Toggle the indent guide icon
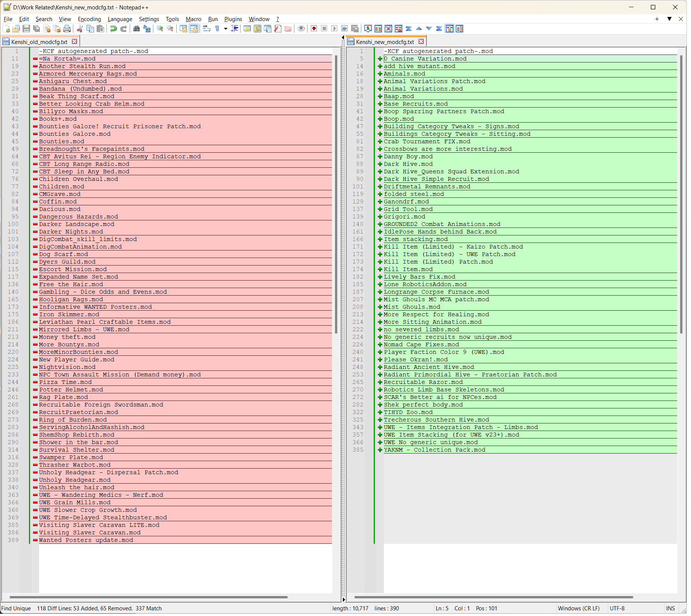The height and width of the screenshot is (616, 691). (235, 29)
